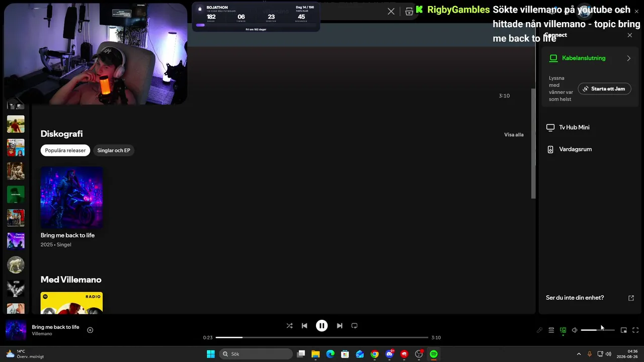Select the Populära releaser filter
Screen dimensions: 644x362
(x=65, y=150)
